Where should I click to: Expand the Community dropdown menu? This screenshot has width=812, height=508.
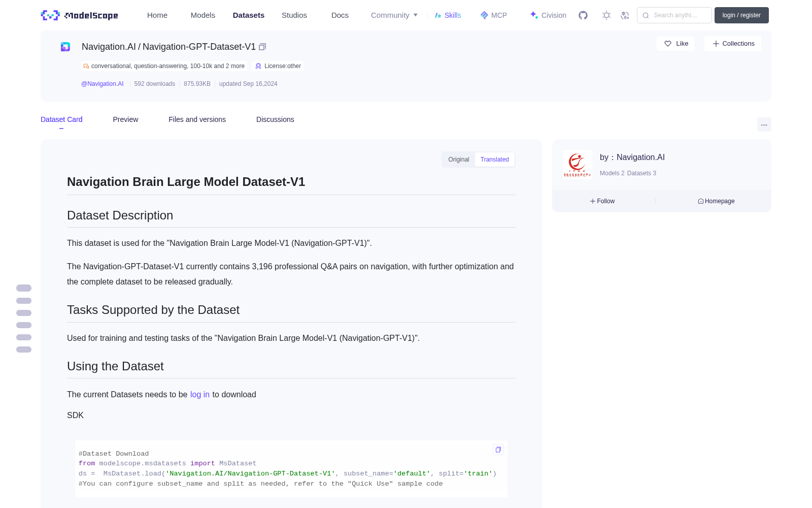[x=394, y=15]
